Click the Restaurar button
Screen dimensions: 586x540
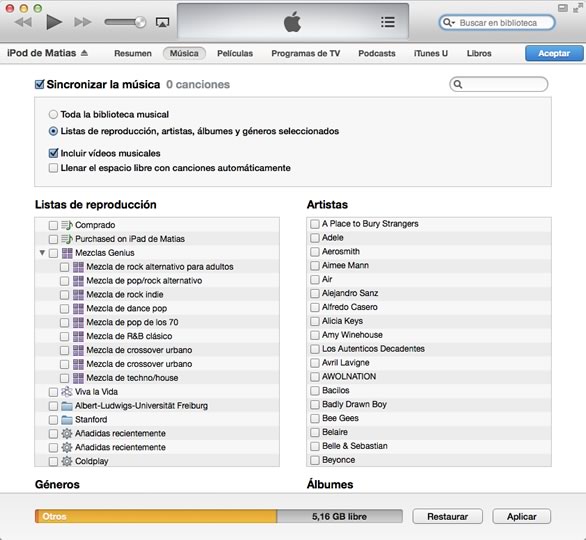click(447, 516)
